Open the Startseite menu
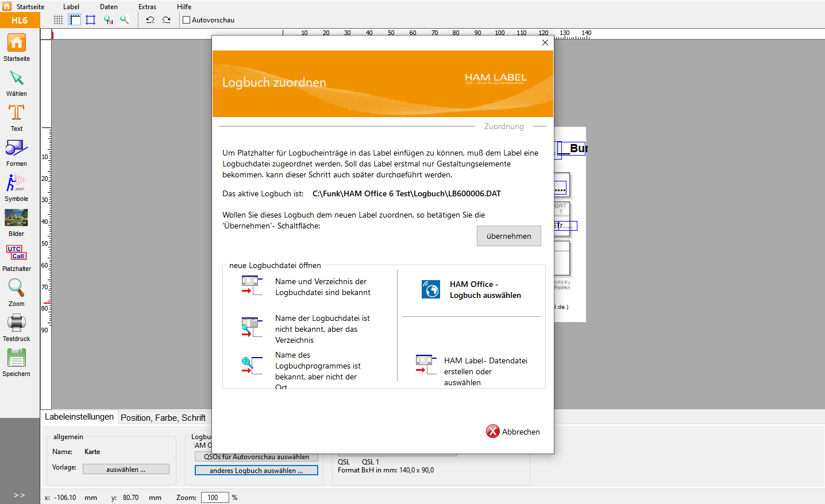This screenshot has height=504, width=825. 30,7
